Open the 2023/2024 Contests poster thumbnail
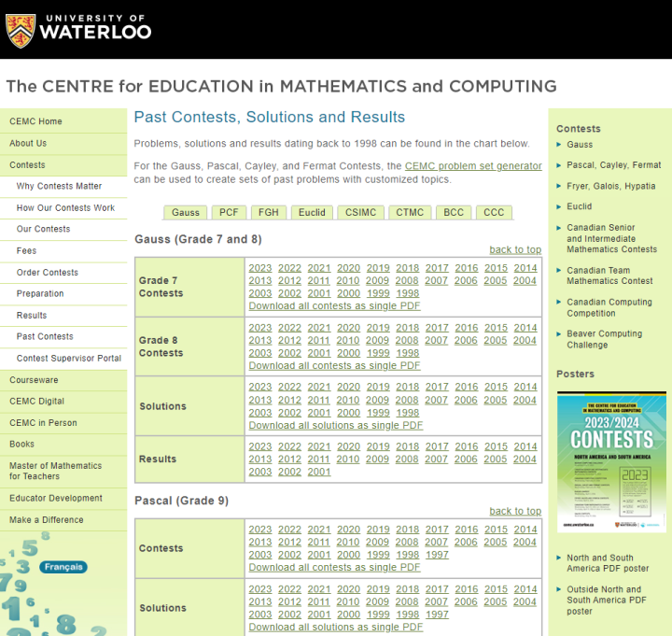The image size is (672, 636). pyautogui.click(x=611, y=461)
